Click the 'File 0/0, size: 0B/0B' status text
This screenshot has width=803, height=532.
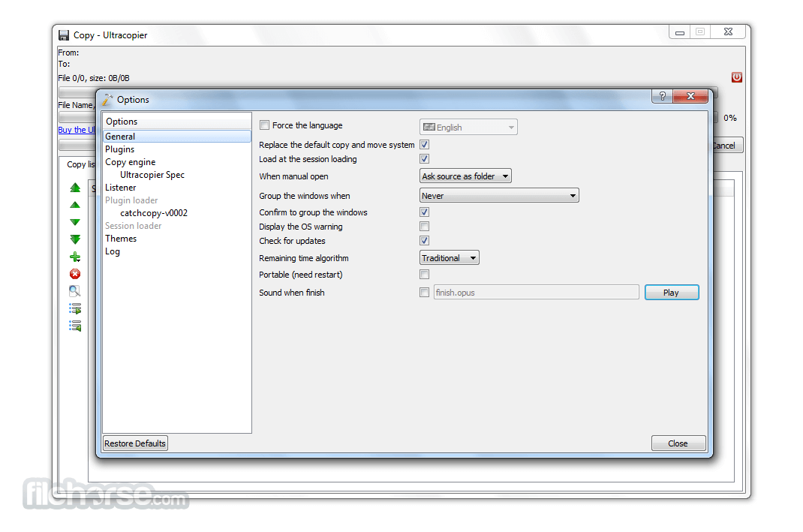(94, 78)
